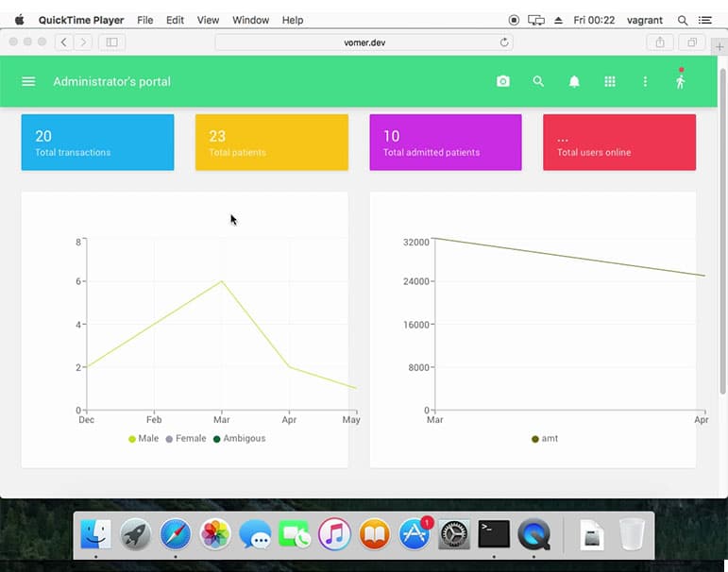The width and height of the screenshot is (728, 572).
Task: Open Terminal from the dock
Action: pyautogui.click(x=494, y=534)
